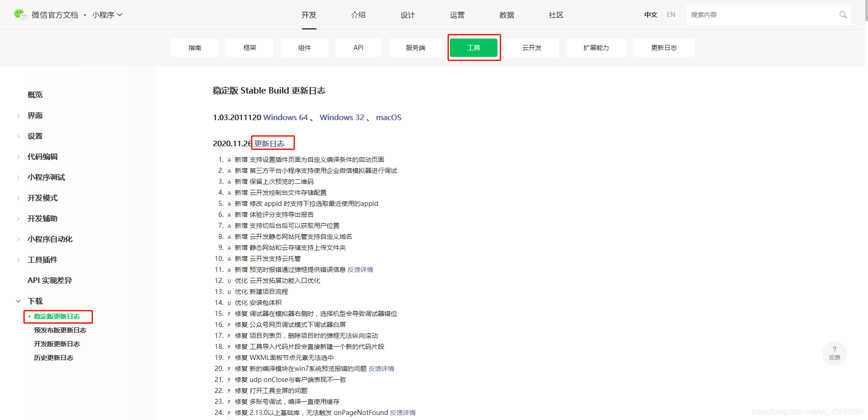Open the API 实现差异 sidebar item
868x420 pixels.
point(50,281)
